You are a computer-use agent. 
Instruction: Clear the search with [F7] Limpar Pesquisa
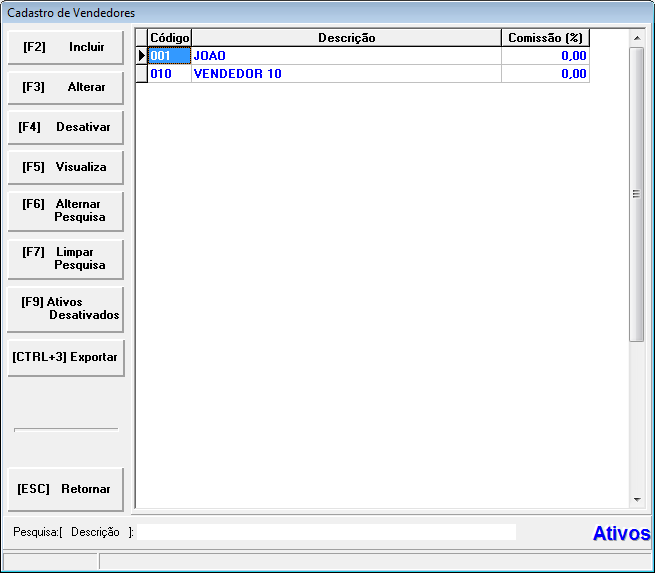[x=65, y=259]
